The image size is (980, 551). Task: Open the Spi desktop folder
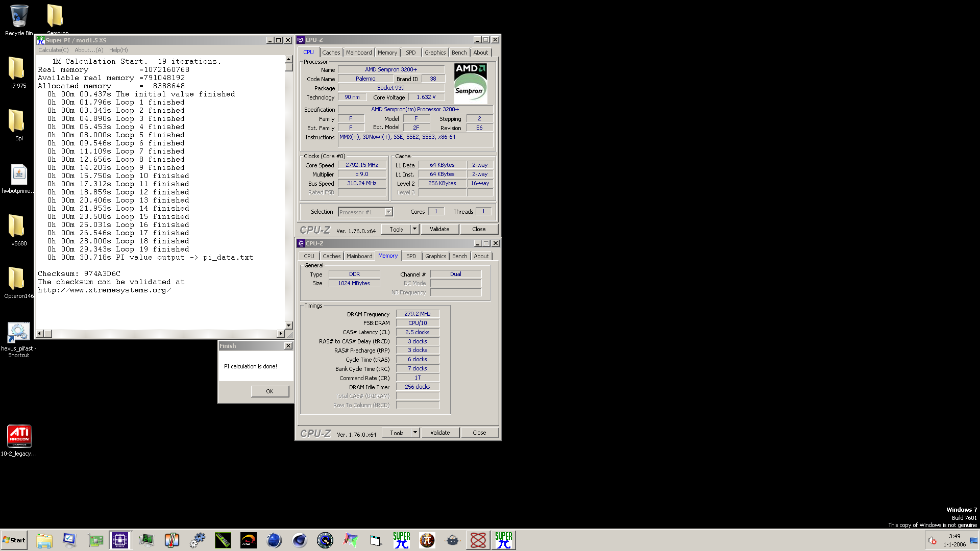point(18,125)
